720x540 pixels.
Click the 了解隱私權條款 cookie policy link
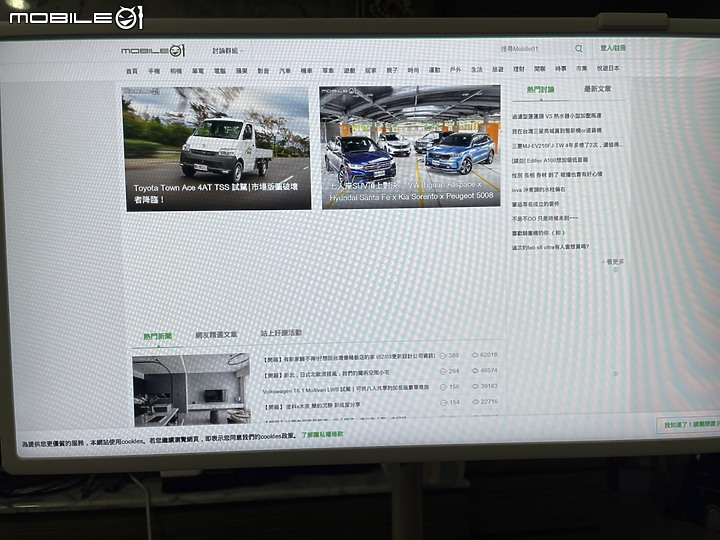(x=322, y=434)
